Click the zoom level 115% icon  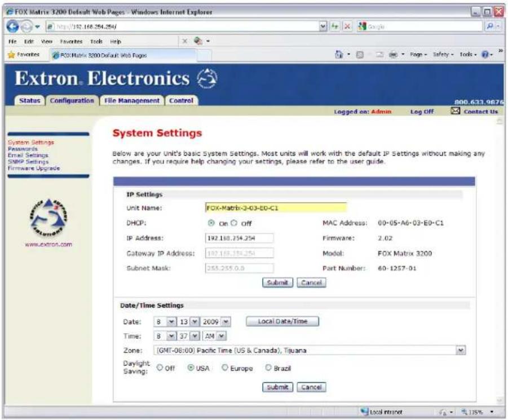click(x=464, y=412)
